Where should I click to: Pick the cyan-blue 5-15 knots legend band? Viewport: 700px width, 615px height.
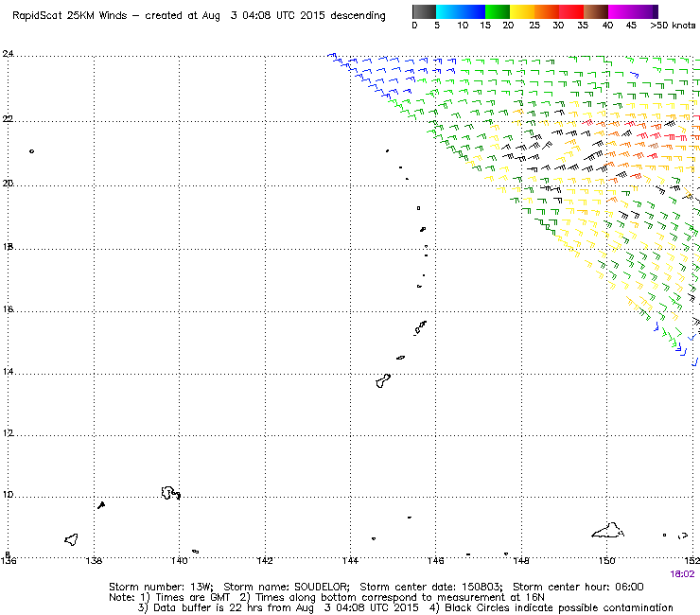click(461, 11)
